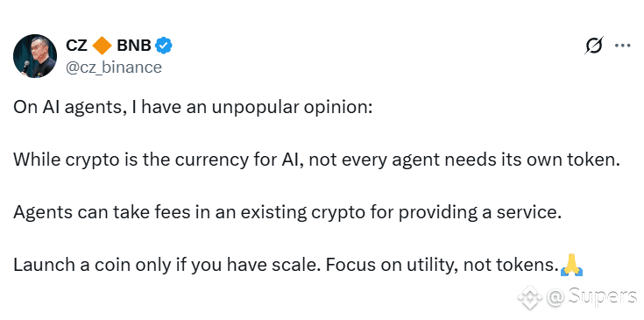Screen dimensions: 644x320
Task: Click the line 'On AI agents, I have an unpopular opinion:'
Action: (193, 107)
